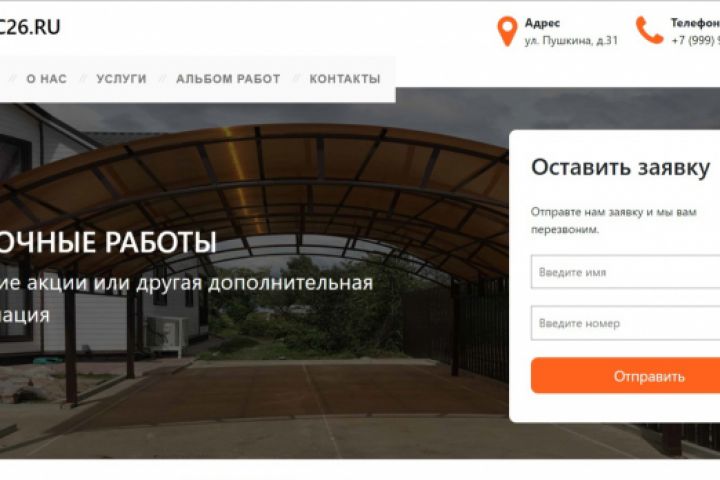Submit form with Отправить button

(625, 376)
